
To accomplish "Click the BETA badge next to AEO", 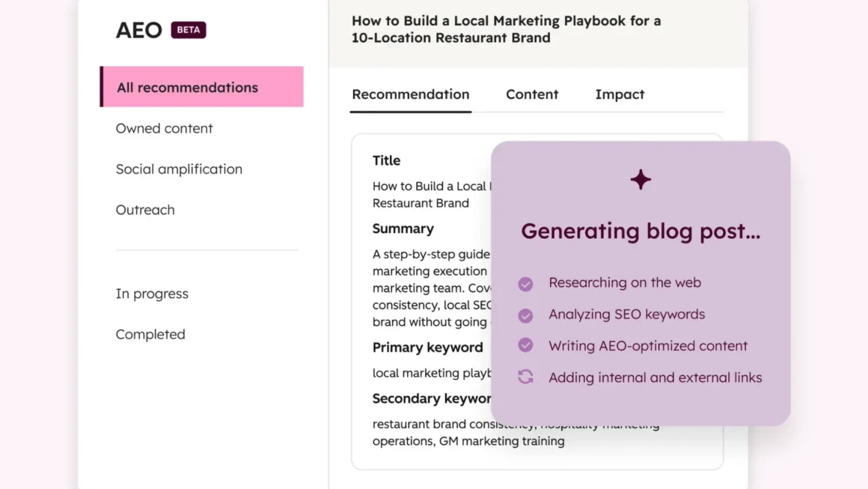I will (x=189, y=30).
